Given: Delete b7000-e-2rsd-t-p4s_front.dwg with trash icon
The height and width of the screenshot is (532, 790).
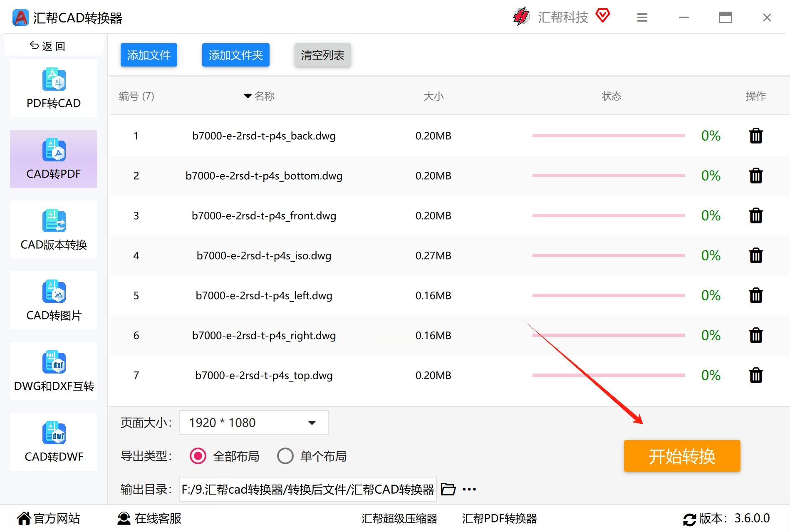Looking at the screenshot, I should pos(755,215).
